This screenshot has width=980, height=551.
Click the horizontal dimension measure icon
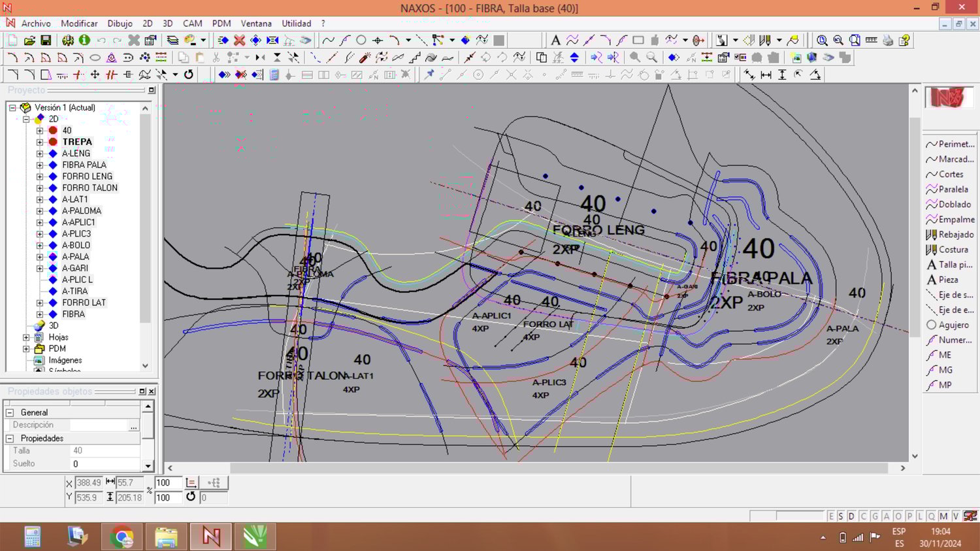coord(766,75)
